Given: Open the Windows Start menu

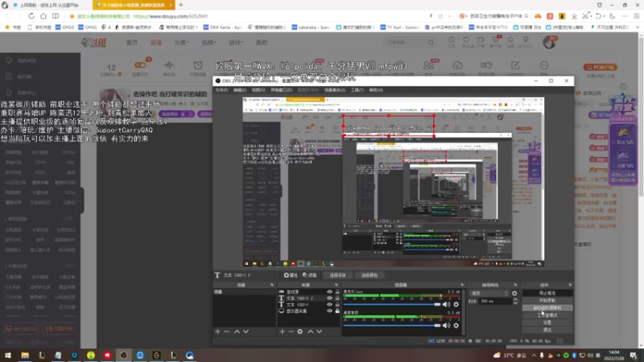Looking at the screenshot, I should click(8, 355).
